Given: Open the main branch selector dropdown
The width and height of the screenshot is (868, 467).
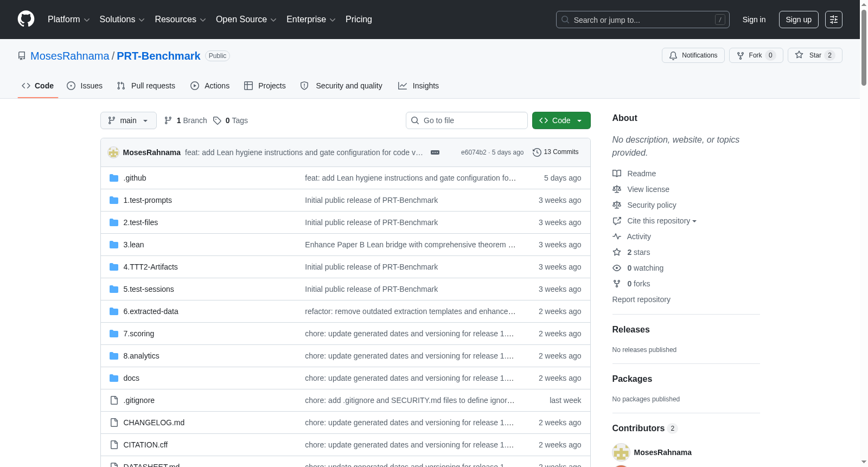Looking at the screenshot, I should [129, 120].
